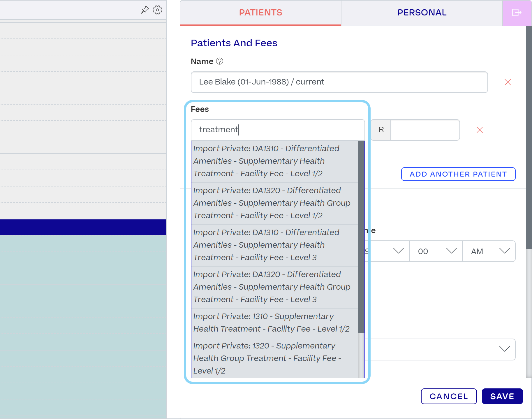Open the AM/PM dropdown
The height and width of the screenshot is (419, 532).
point(489,251)
